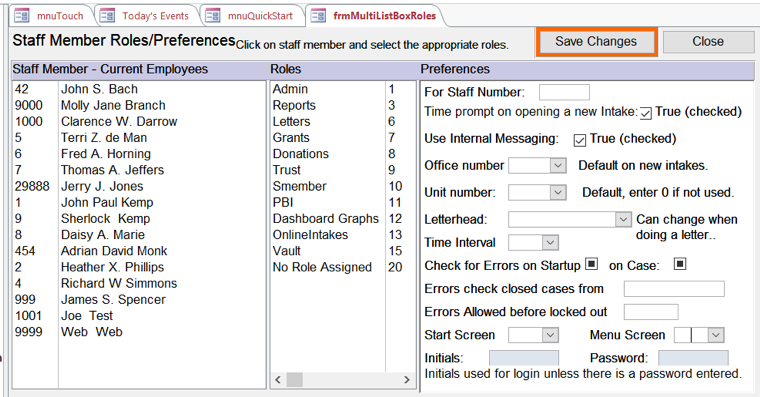Click the form icon on mnuTouch tab
Screen dimensions: 760x397
22,16
